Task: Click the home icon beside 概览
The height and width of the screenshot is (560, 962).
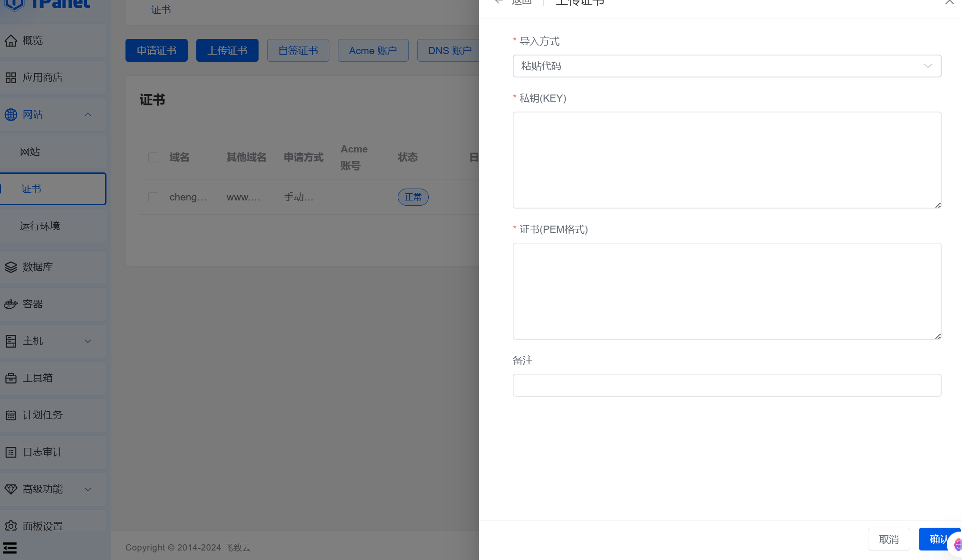Action: tap(11, 41)
